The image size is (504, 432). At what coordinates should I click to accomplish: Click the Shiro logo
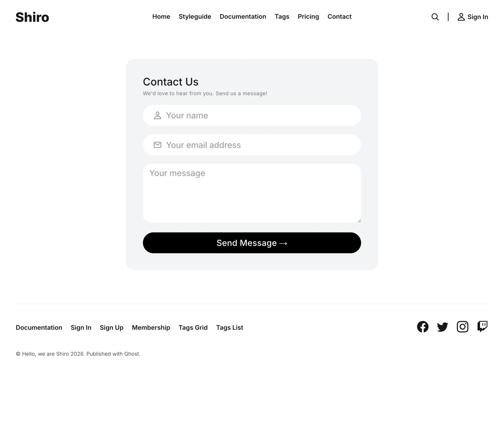[x=32, y=17]
